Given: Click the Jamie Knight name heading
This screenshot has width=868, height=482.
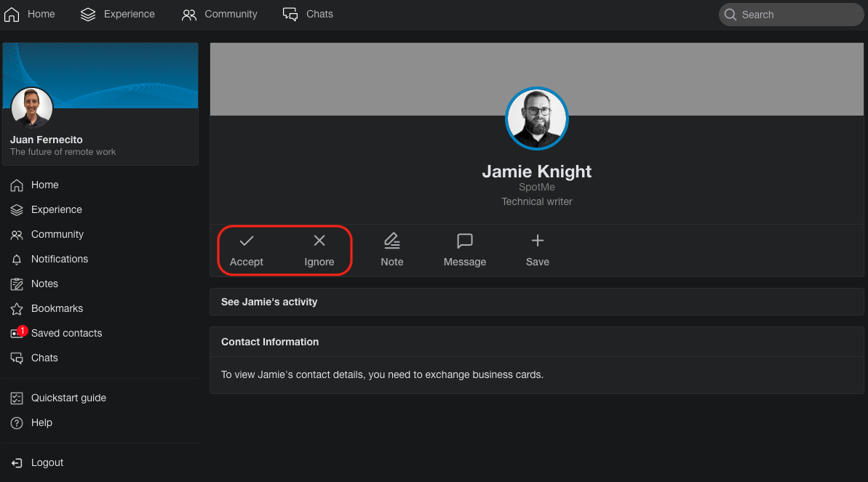Looking at the screenshot, I should (537, 172).
